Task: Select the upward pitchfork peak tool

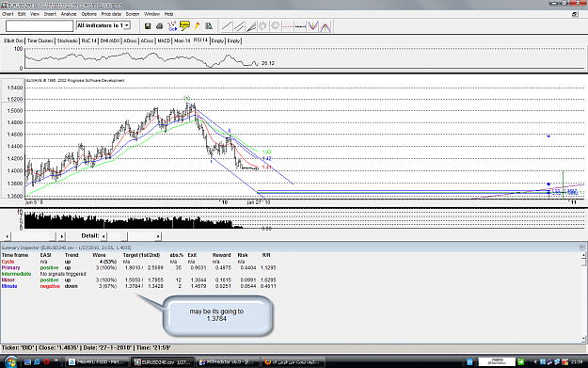Action: coord(326,26)
